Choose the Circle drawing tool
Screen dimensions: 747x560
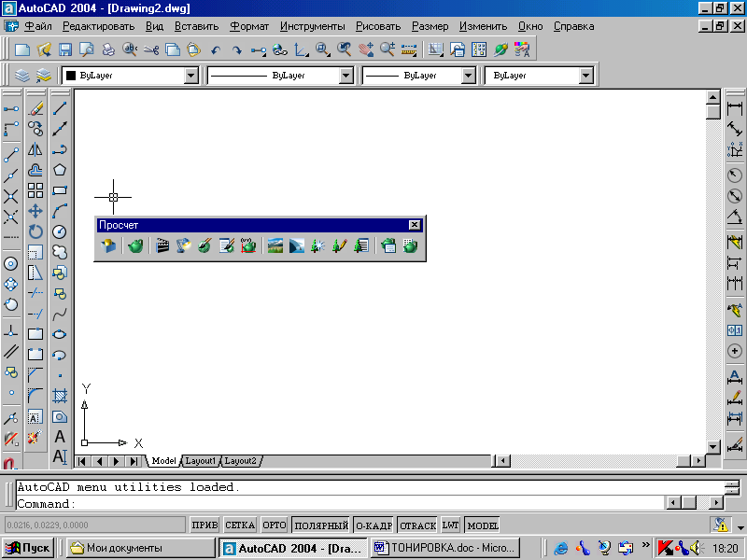tap(60, 231)
